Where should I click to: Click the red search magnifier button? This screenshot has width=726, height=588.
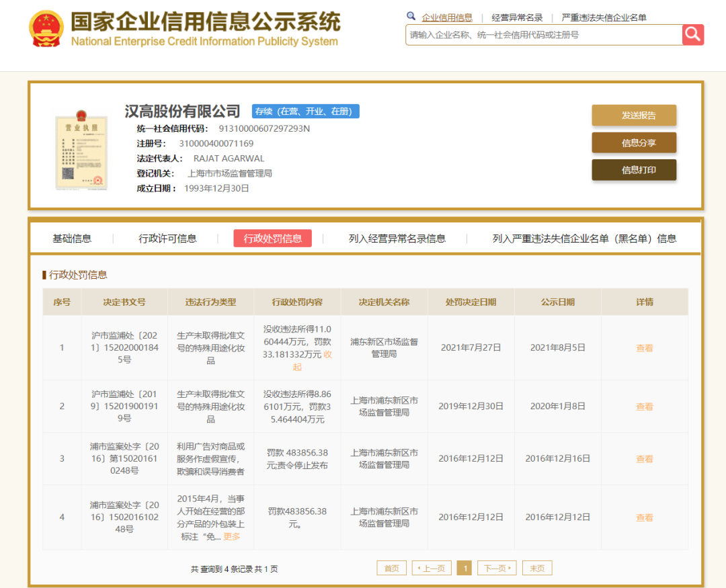[692, 35]
